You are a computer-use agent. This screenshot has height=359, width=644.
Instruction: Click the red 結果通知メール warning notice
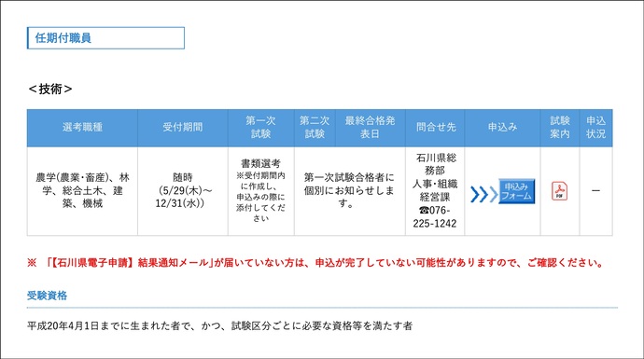(x=315, y=263)
